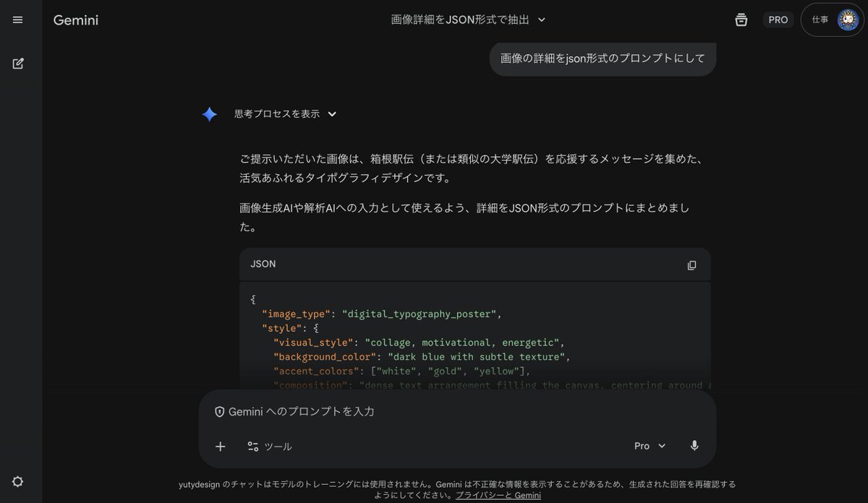
Task: Open the 仕事 workspace account chip
Action: pos(821,20)
